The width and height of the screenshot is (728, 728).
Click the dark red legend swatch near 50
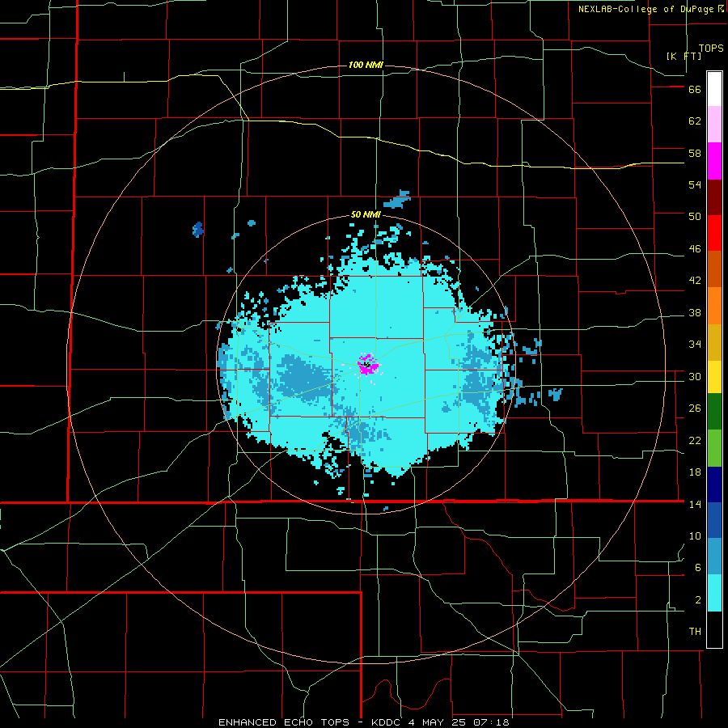tap(714, 197)
